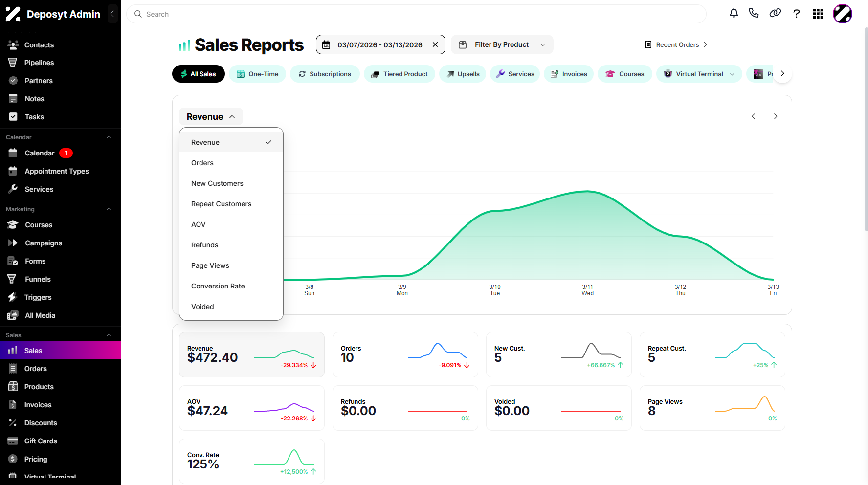The width and height of the screenshot is (868, 485).
Task: Open the date range picker field
Action: [x=380, y=44]
